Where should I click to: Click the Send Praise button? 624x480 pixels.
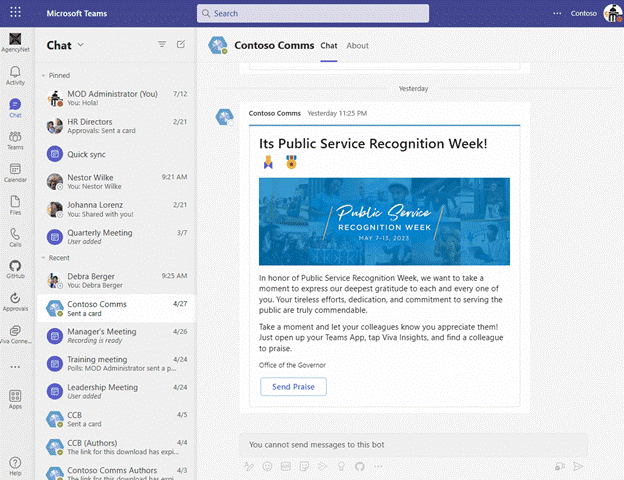tap(293, 386)
